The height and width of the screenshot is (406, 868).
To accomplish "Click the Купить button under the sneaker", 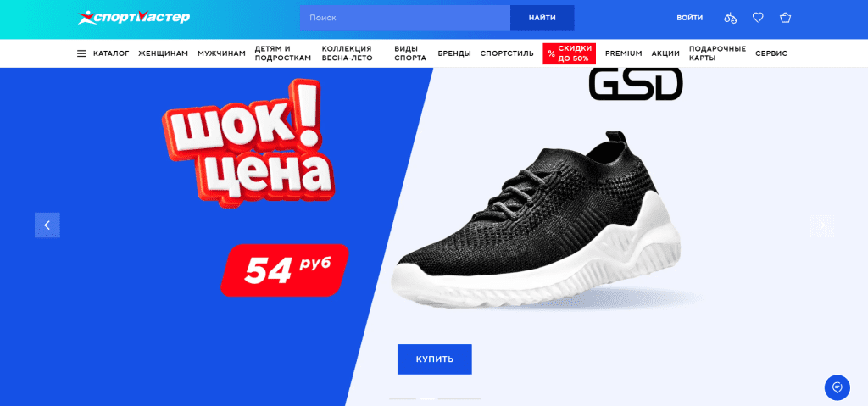I will pyautogui.click(x=435, y=359).
